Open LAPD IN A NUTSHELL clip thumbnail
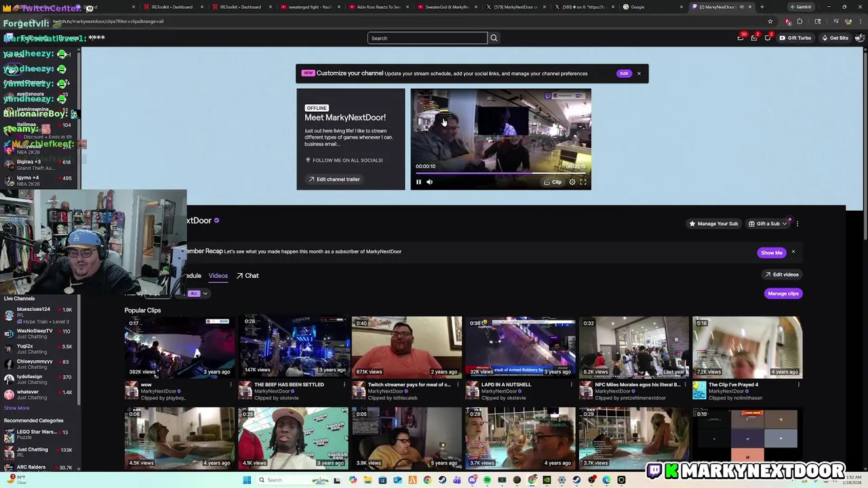This screenshot has height=488, width=868. click(520, 346)
